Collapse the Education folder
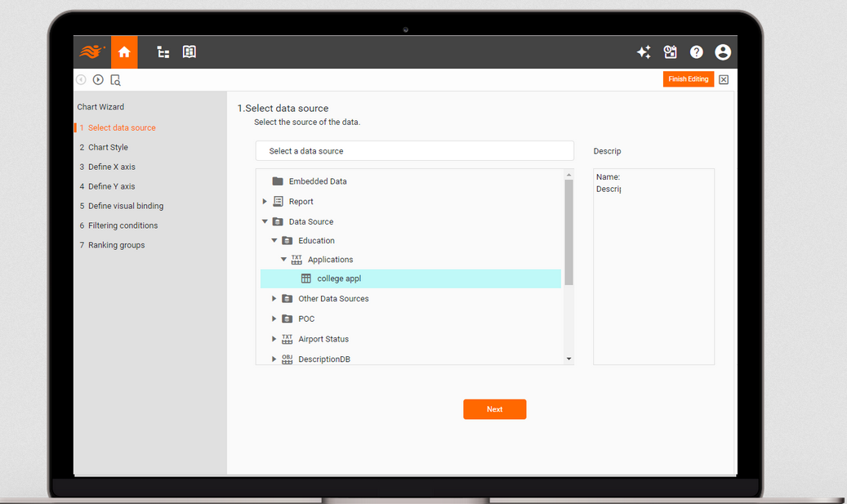The height and width of the screenshot is (504, 847). pyautogui.click(x=274, y=241)
